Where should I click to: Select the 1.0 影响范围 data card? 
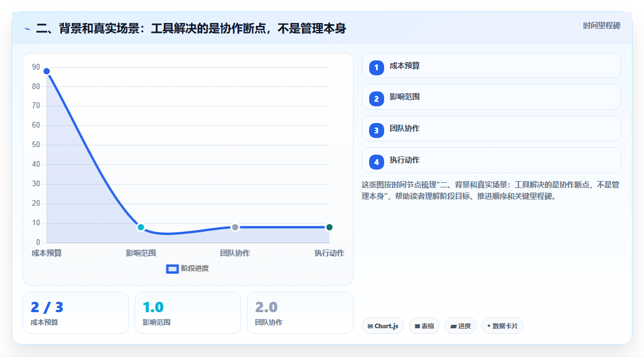(187, 313)
